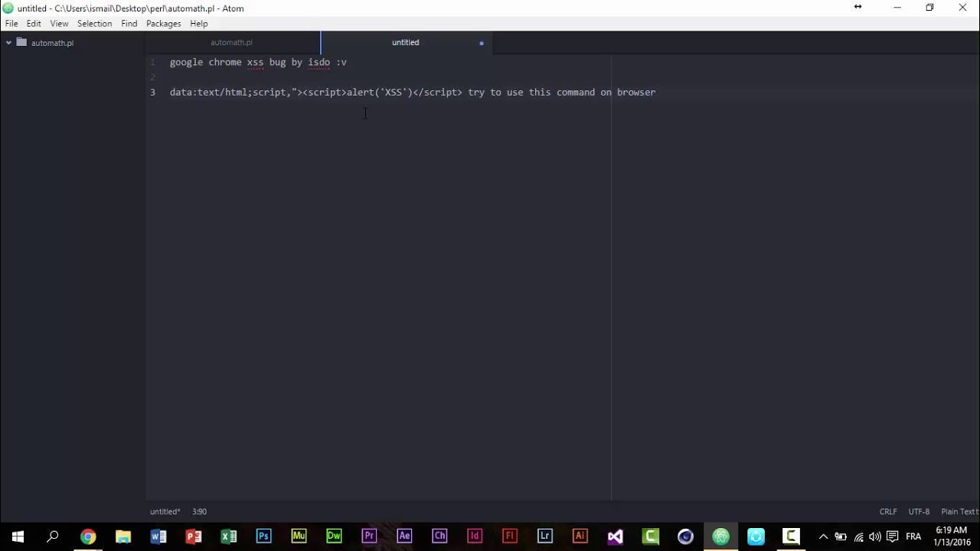The image size is (980, 551).
Task: Open the Selection menu
Action: [94, 24]
